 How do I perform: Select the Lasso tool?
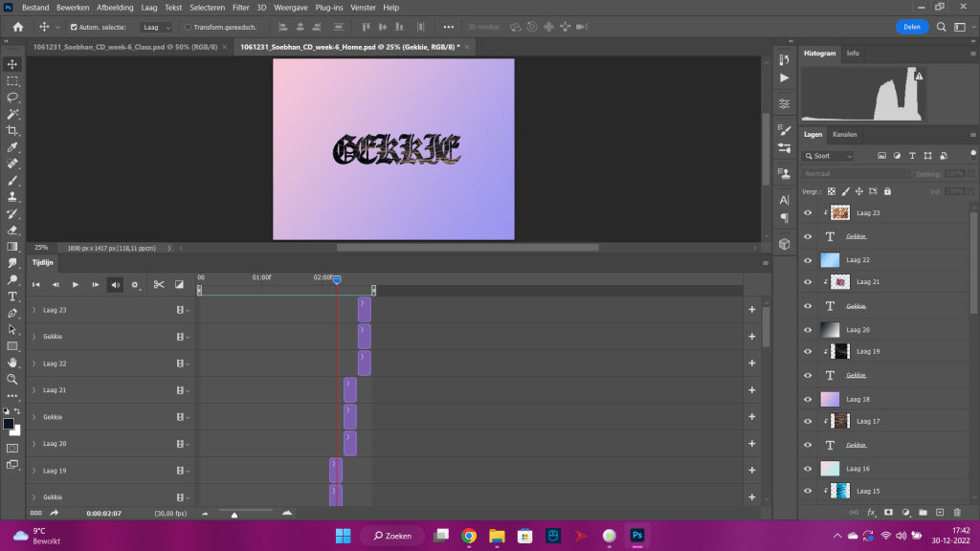pyautogui.click(x=12, y=98)
